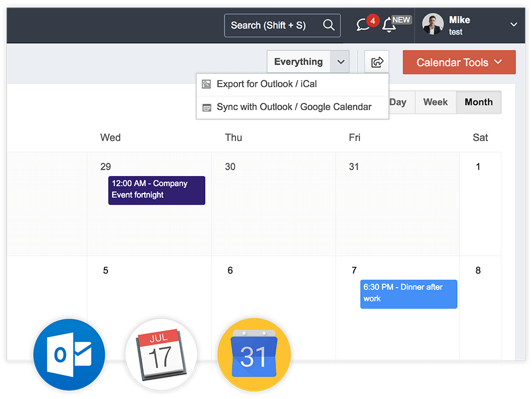Open the Company Event fortnight event
Viewport: 532px width, 399px height.
point(156,190)
